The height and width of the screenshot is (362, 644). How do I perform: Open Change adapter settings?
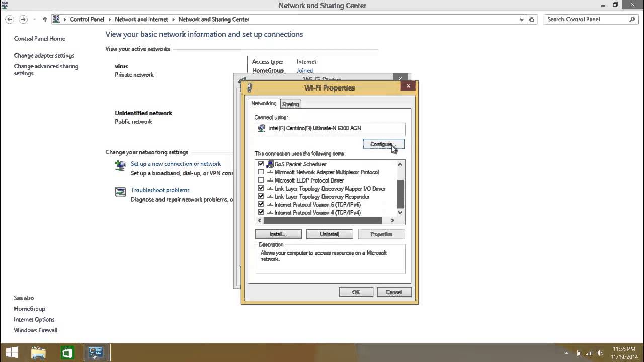point(44,56)
